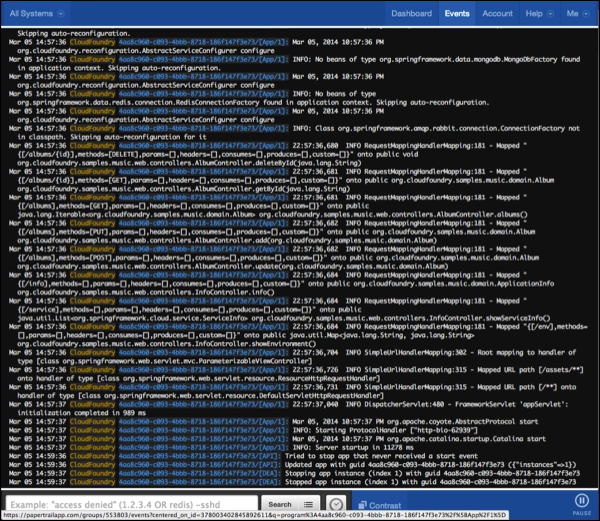Click CloudFoundry on 'Tried to stop app' row
This screenshot has height=521, width=600.
[92, 456]
